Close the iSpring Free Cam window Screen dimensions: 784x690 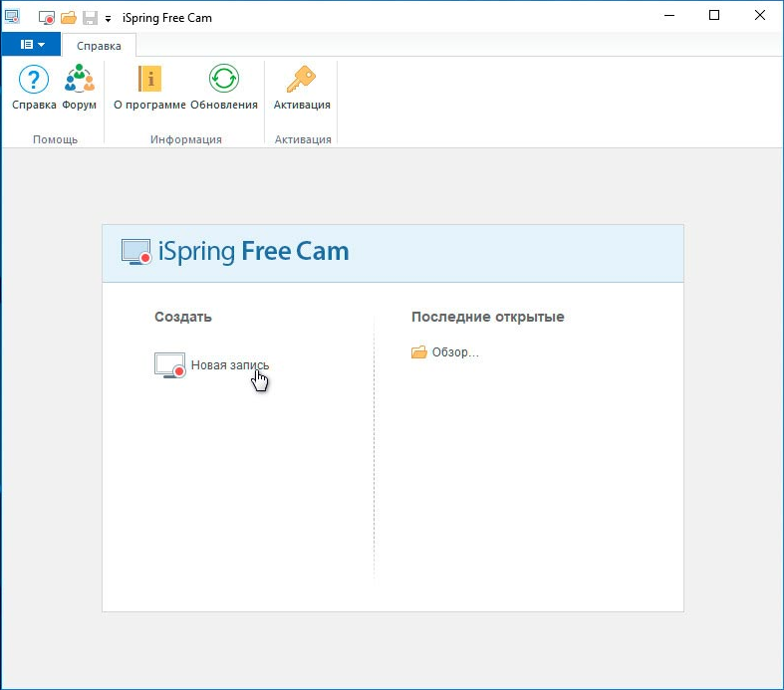coord(759,16)
